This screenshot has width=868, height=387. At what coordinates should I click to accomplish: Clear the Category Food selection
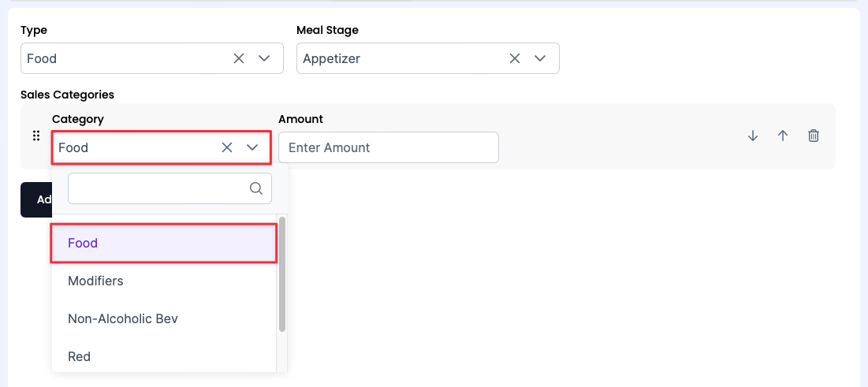pyautogui.click(x=227, y=147)
